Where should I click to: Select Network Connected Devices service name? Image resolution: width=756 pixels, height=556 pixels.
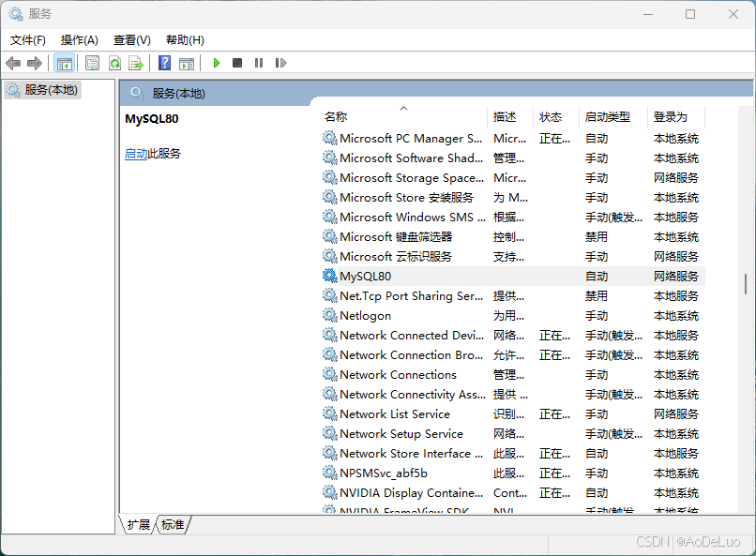coord(412,335)
